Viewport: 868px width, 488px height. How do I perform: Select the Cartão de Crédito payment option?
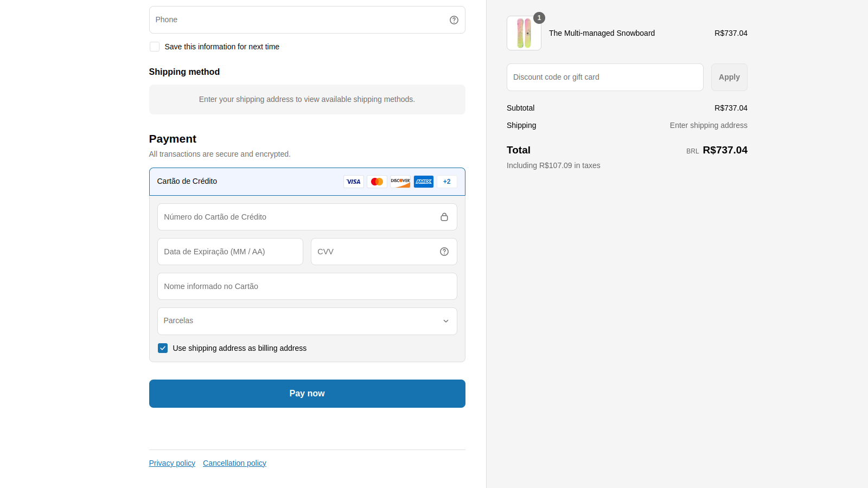pos(307,182)
